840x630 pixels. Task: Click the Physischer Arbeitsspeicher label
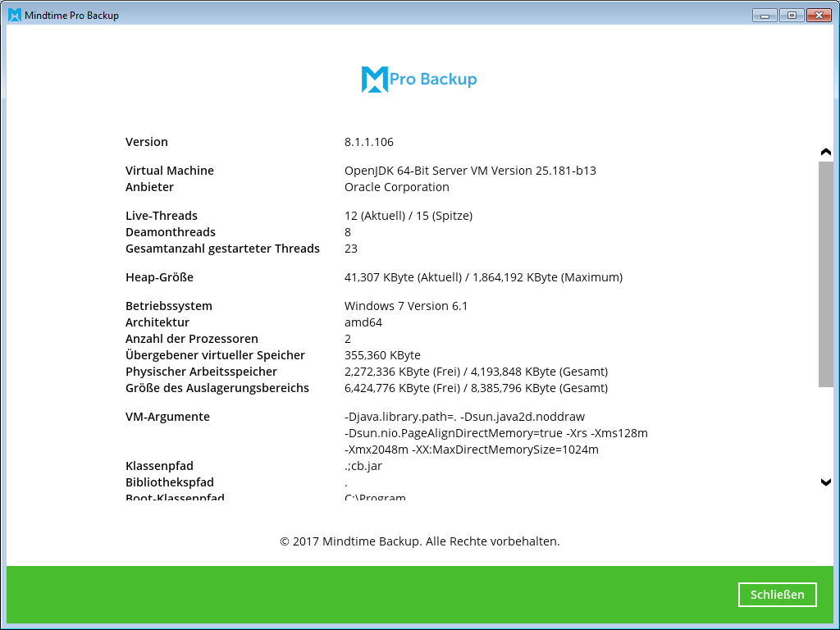tap(201, 372)
